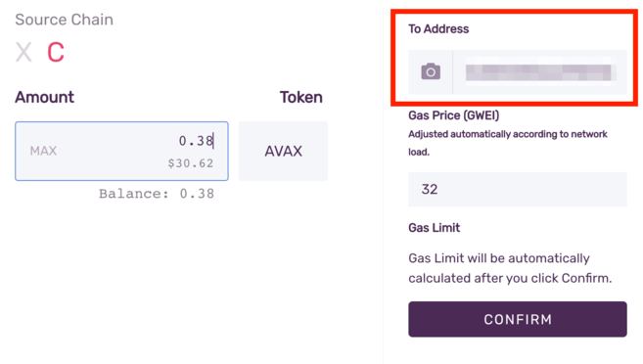Focus the Amount input showing 0.38
Viewport: 643px width, 364px height.
pyautogui.click(x=121, y=151)
